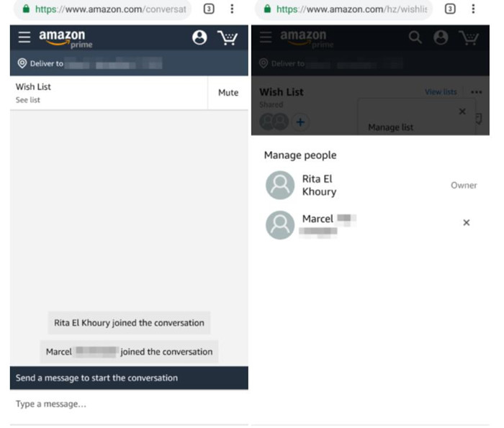504x428 pixels.
Task: Remove Marcel from the shared list
Action: pos(467,222)
